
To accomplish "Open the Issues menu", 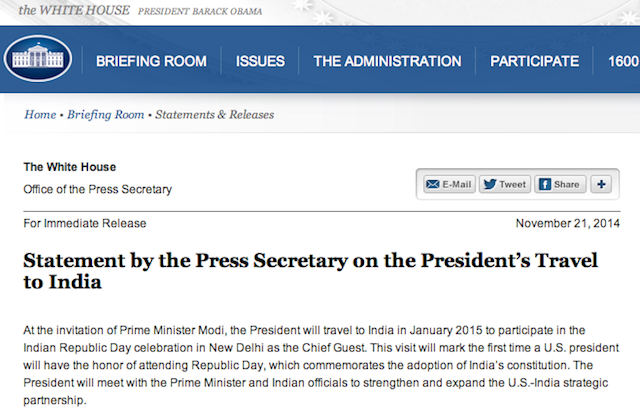I will tap(260, 61).
